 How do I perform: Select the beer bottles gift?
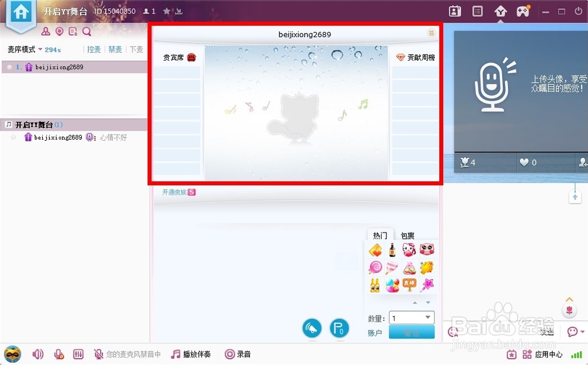click(375, 286)
